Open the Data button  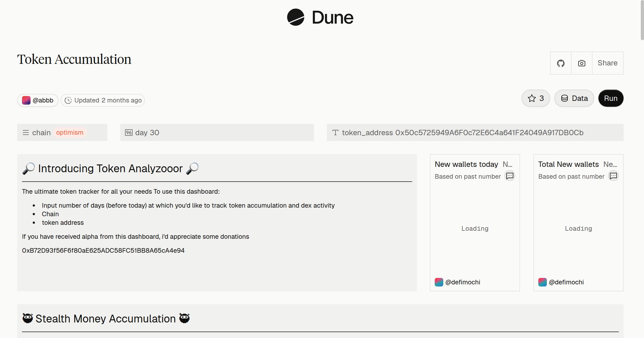pos(574,98)
